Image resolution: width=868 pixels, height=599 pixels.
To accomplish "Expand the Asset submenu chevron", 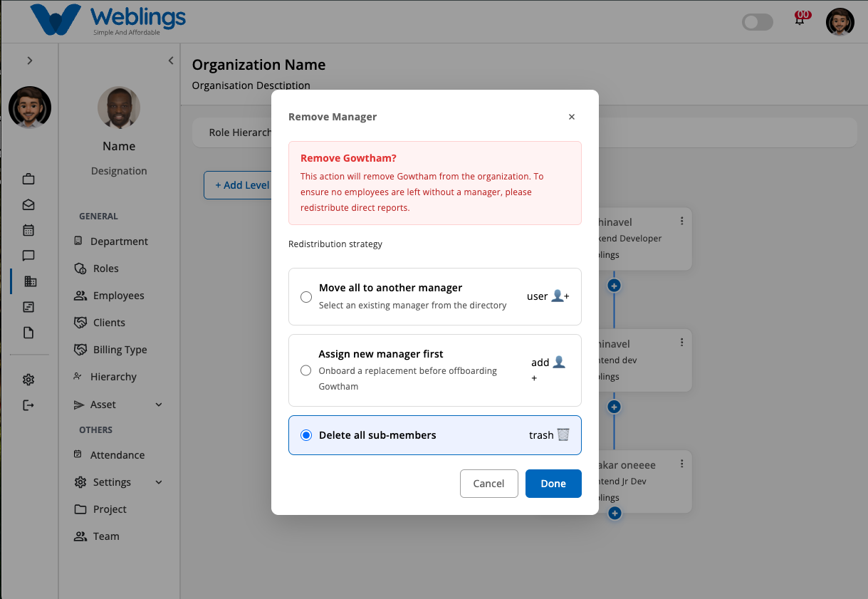I will pyautogui.click(x=159, y=405).
